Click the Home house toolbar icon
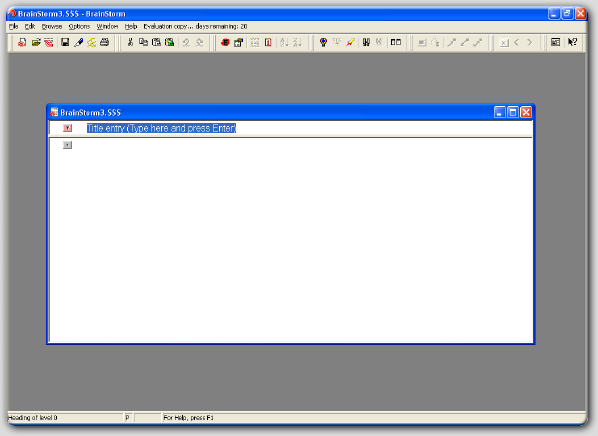Viewport: 598px width, 436px height. (238, 42)
